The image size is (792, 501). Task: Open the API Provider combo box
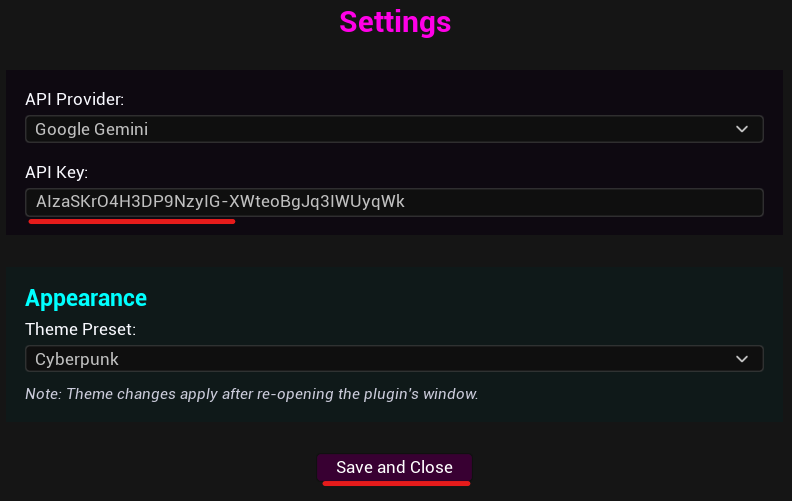tap(394, 129)
